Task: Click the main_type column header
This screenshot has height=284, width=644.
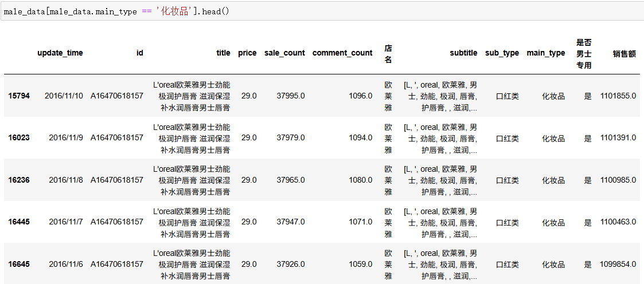Action: (546, 53)
